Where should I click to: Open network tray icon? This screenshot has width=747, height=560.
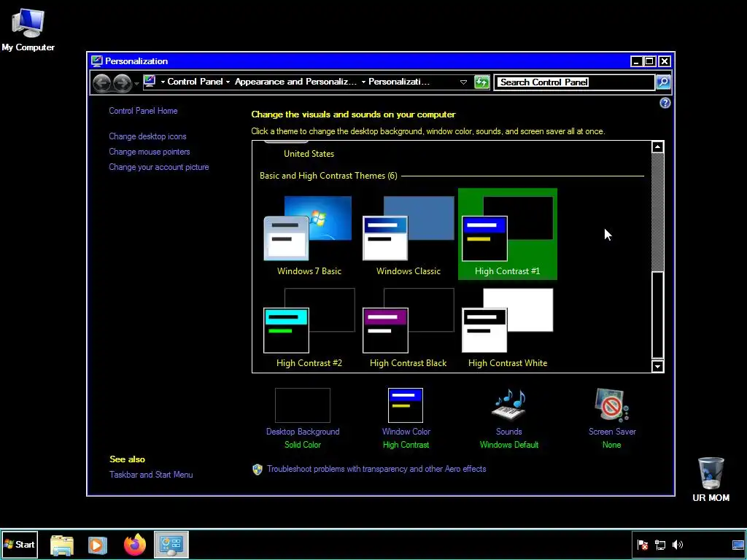[x=659, y=545]
